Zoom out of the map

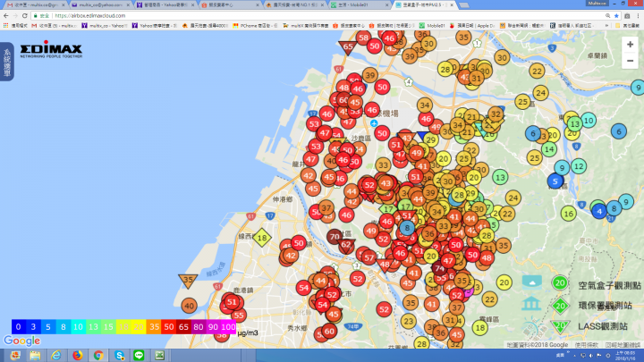tap(630, 61)
